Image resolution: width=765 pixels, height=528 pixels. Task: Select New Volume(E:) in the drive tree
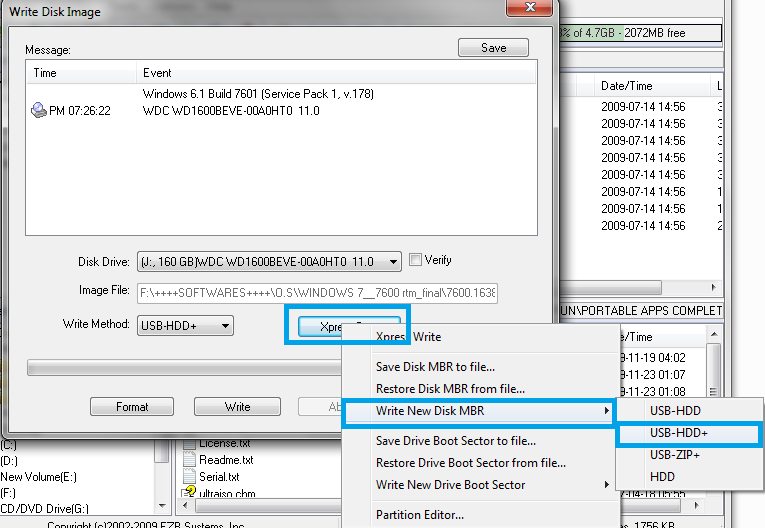[x=39, y=477]
